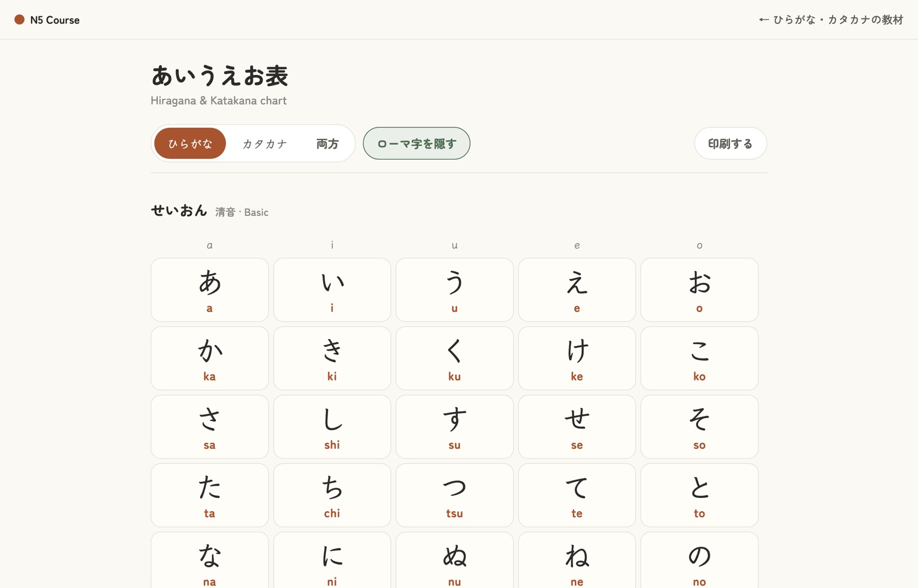This screenshot has width=918, height=588.
Task: Pick the ぬ (nu) card
Action: [454, 560]
